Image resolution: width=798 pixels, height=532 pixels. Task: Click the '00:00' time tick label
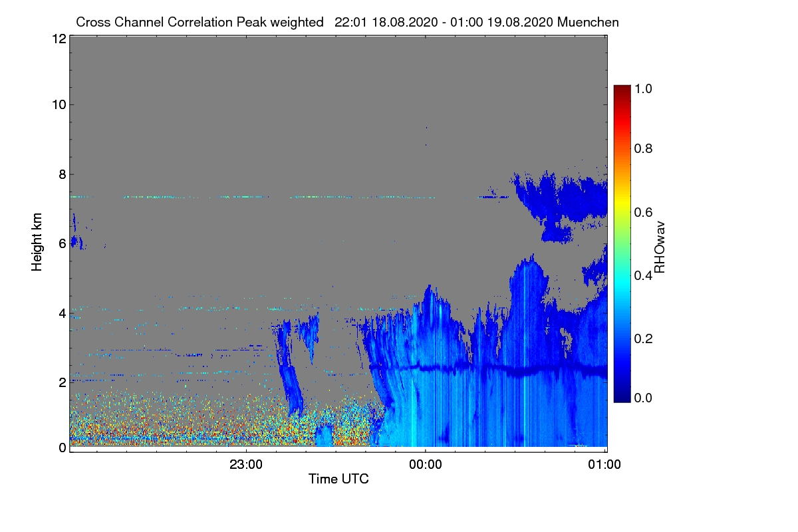(426, 465)
